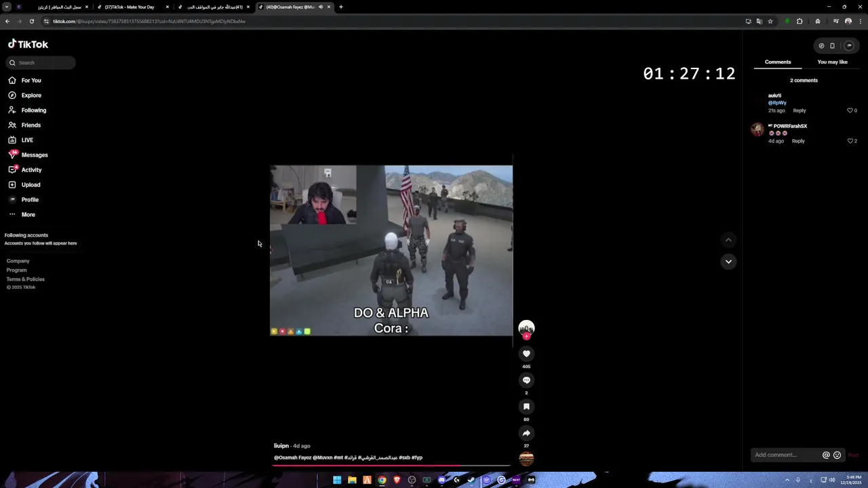Pause the playing video
This screenshot has height=488, width=868.
(391, 250)
